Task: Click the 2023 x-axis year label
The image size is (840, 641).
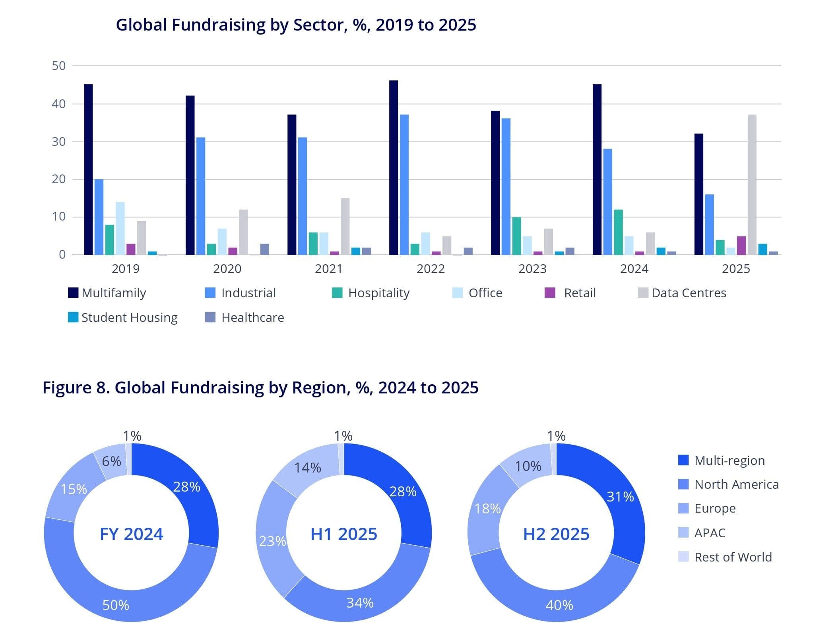Action: 532,269
